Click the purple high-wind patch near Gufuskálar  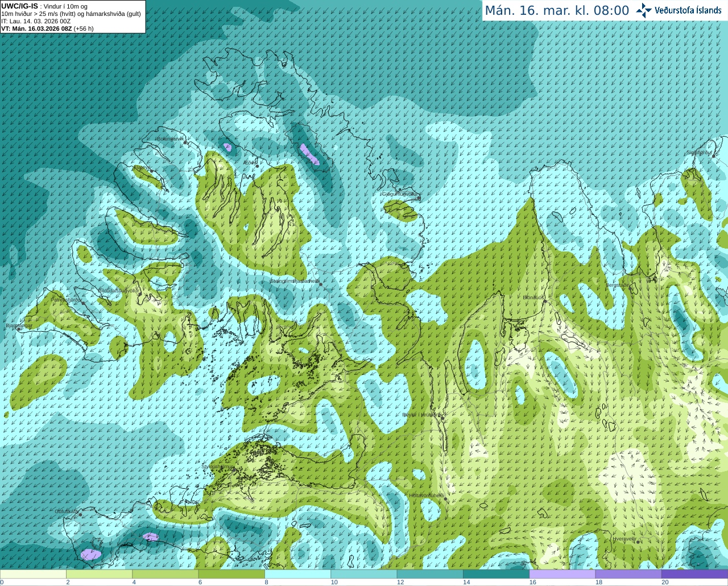(x=91, y=554)
